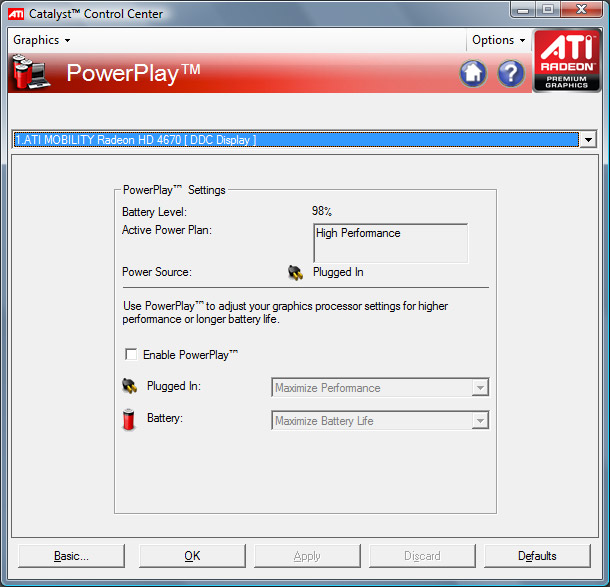Click the red battery icon beside Battery setting
Screen dimensions: 610x587
coord(128,419)
